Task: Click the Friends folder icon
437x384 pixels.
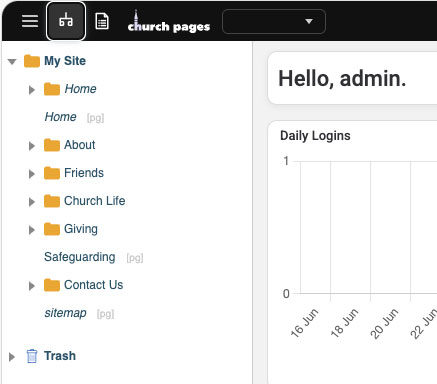Action: pos(52,173)
